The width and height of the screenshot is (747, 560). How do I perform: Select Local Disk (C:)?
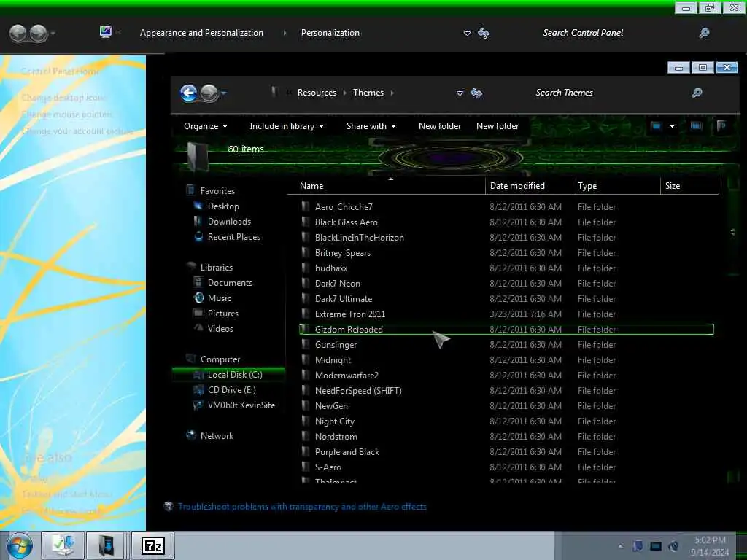pos(235,375)
